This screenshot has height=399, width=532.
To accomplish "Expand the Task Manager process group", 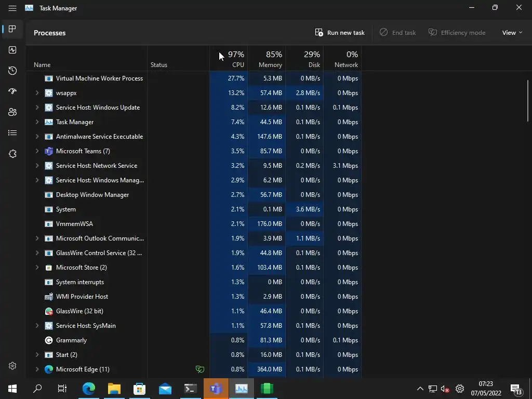I will [37, 122].
